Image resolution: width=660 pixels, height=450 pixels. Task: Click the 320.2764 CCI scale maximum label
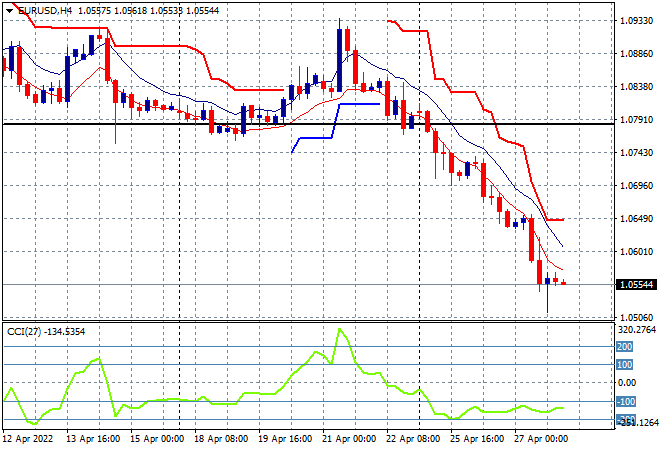[635, 328]
